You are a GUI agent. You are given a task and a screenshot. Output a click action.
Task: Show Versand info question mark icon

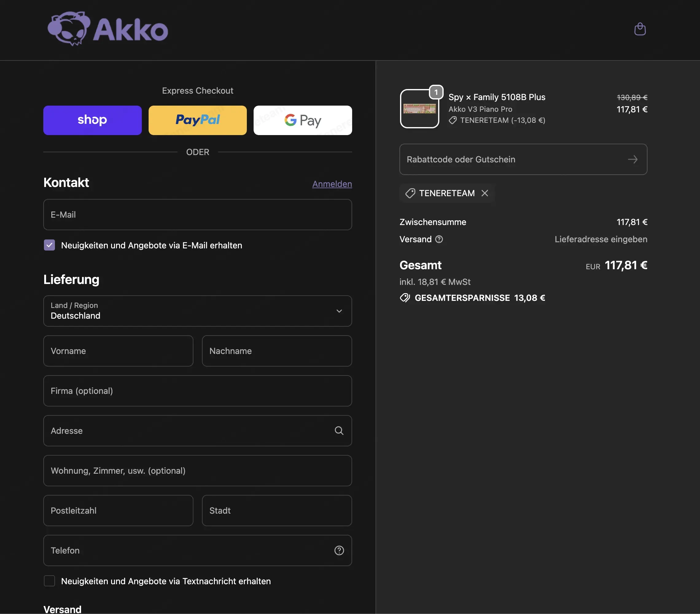pos(439,239)
